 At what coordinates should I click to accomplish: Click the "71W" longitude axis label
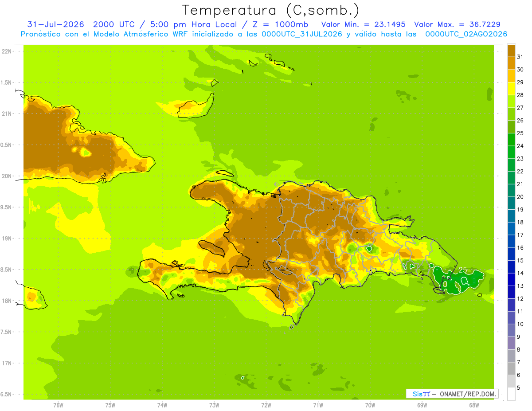point(318,405)
